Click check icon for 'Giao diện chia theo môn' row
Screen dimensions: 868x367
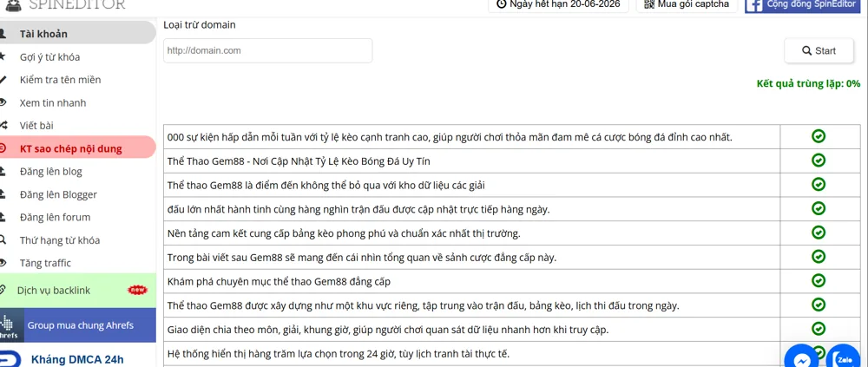pos(819,329)
